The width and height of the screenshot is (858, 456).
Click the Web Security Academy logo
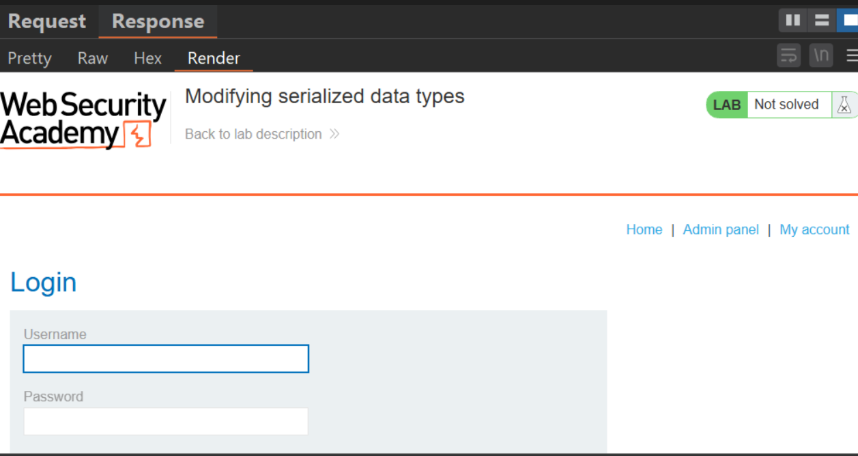click(83, 120)
